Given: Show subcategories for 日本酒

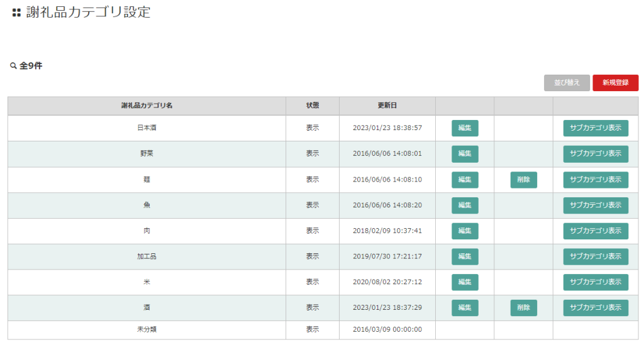Looking at the screenshot, I should [596, 128].
